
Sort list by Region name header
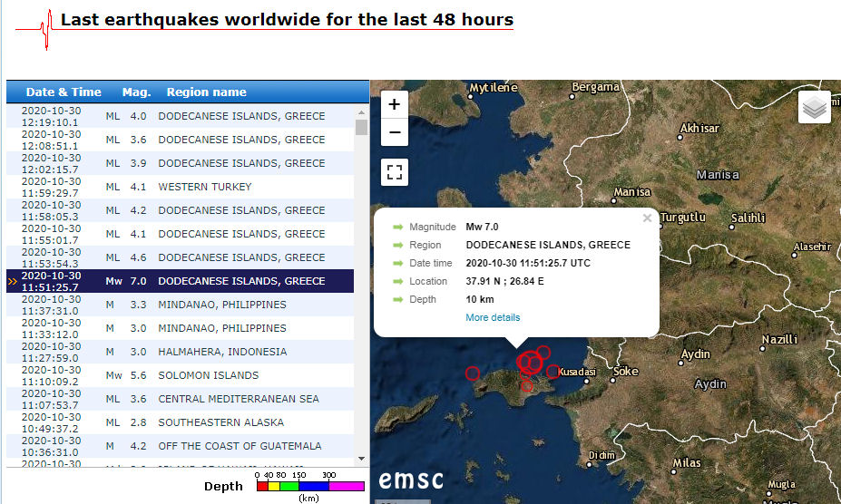coord(207,92)
